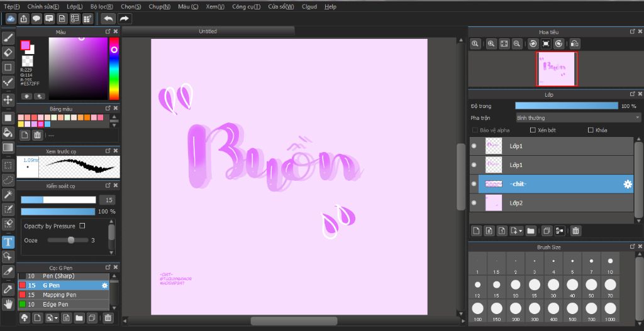Screen dimensions: 644x331
Task: Select the Edge Pen brush
Action: [64, 305]
